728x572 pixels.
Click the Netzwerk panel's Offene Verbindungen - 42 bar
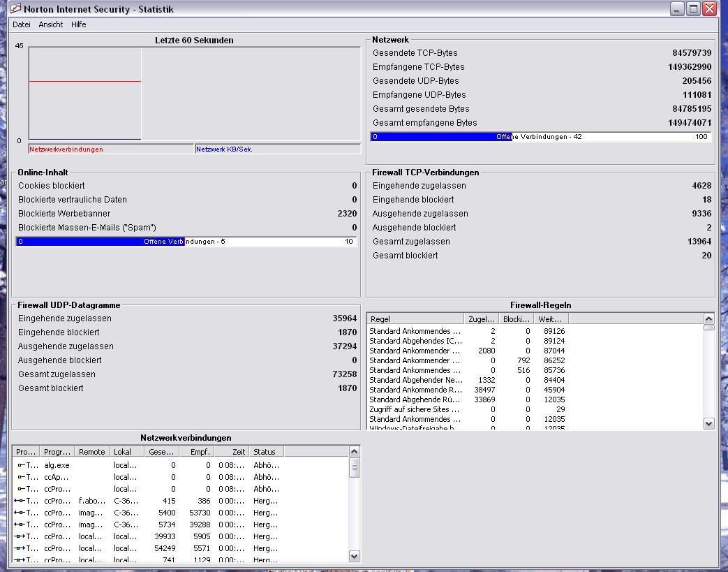point(541,137)
